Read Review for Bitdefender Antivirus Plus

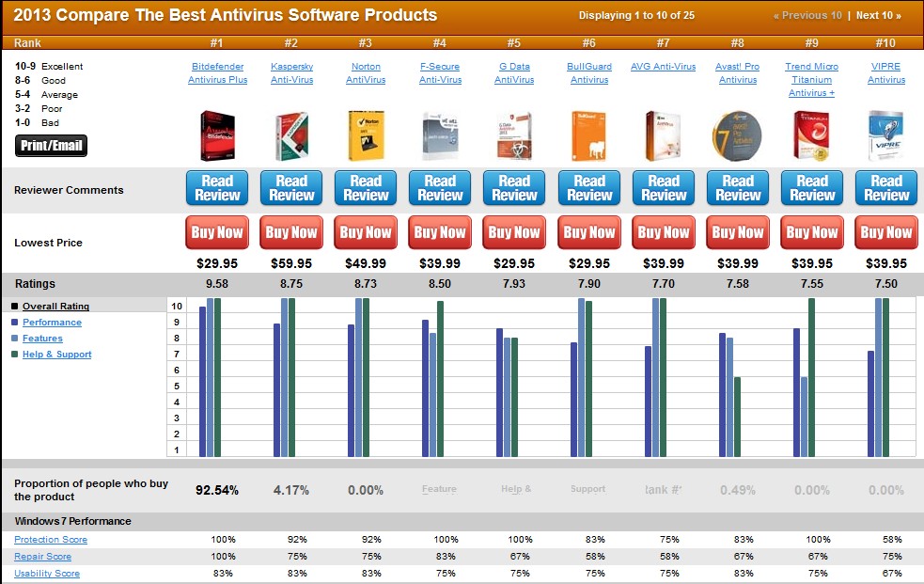217,188
